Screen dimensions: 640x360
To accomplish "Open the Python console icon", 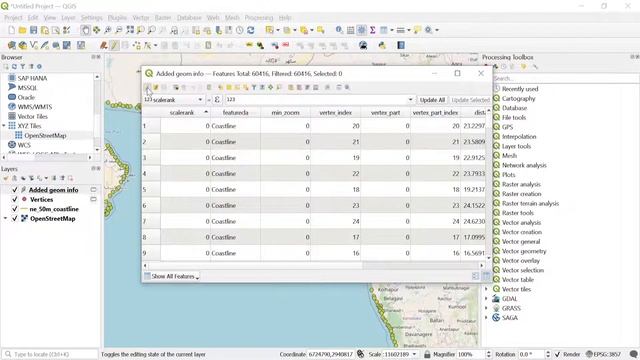I will pos(382,45).
